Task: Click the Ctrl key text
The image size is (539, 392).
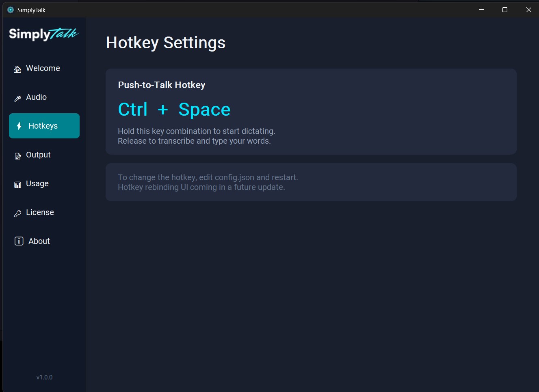Action: (x=133, y=109)
